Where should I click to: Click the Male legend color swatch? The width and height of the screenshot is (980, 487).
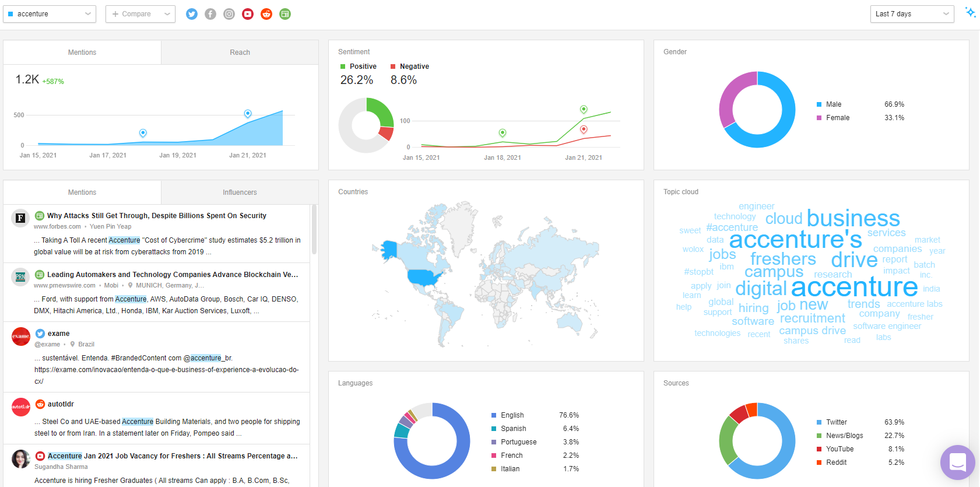(819, 104)
